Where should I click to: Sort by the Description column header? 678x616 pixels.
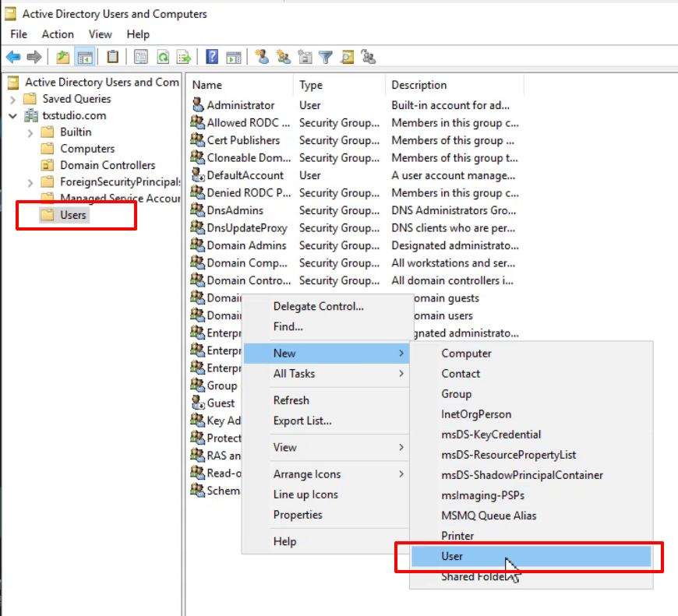point(454,85)
